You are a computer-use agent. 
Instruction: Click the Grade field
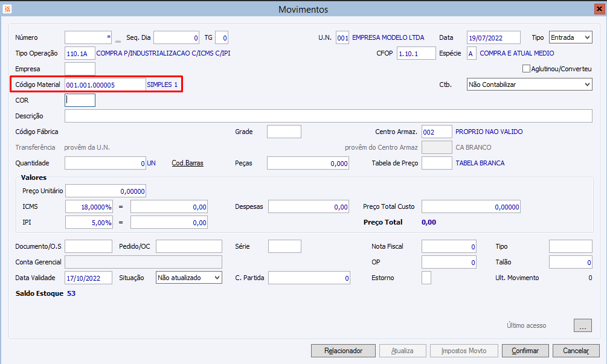[284, 132]
